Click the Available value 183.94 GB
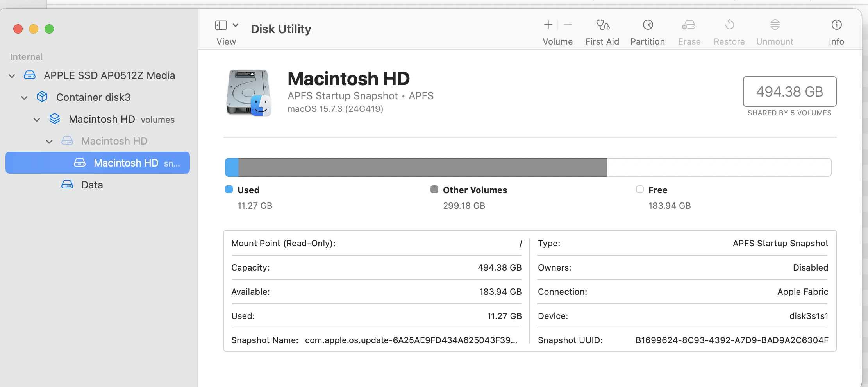Image resolution: width=868 pixels, height=387 pixels. [500, 292]
